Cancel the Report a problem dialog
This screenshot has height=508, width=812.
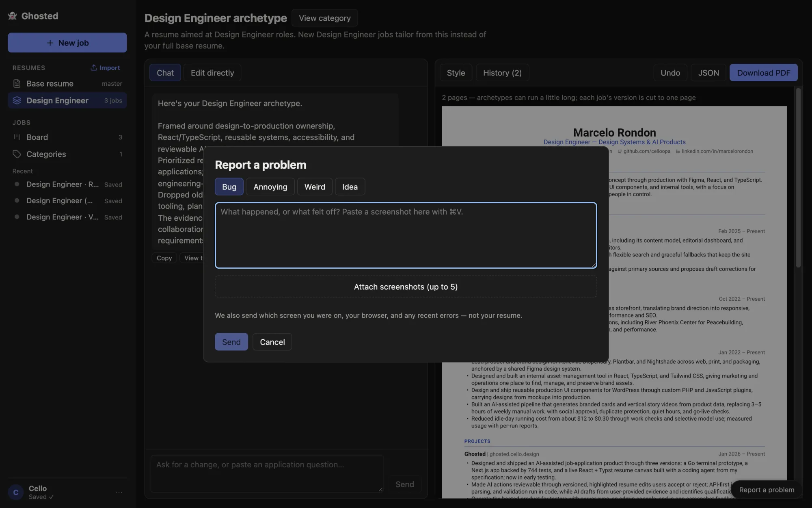(272, 342)
